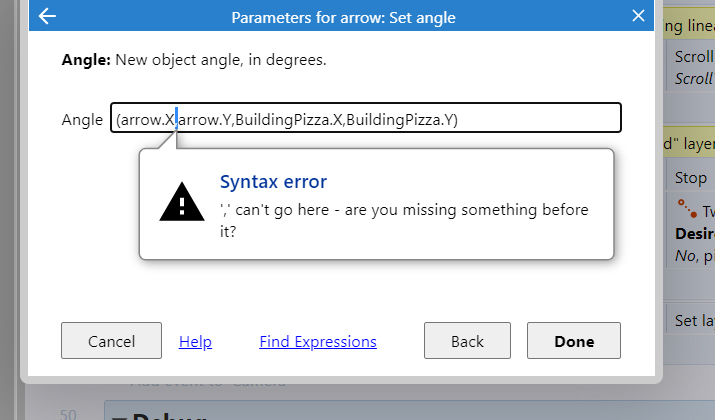Viewport: 715px width, 420px height.
Task: Click the warning triangle icon in error tooltip
Action: click(x=181, y=202)
